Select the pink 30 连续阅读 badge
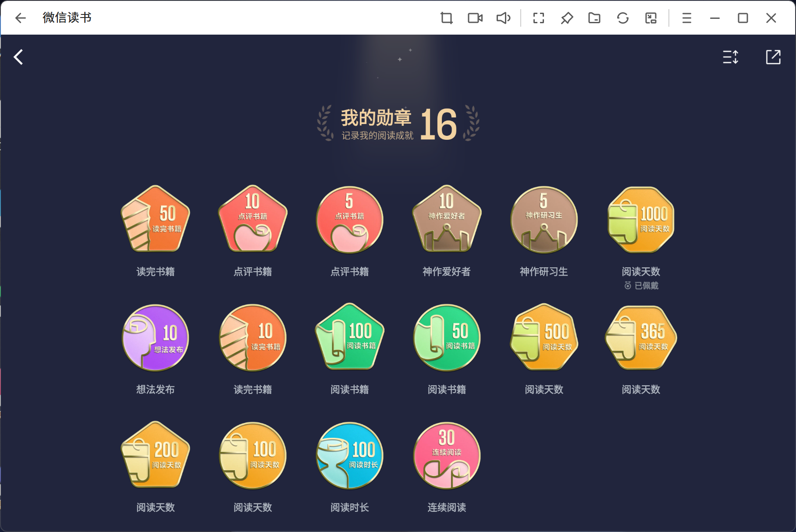This screenshot has width=796, height=532. pyautogui.click(x=447, y=456)
